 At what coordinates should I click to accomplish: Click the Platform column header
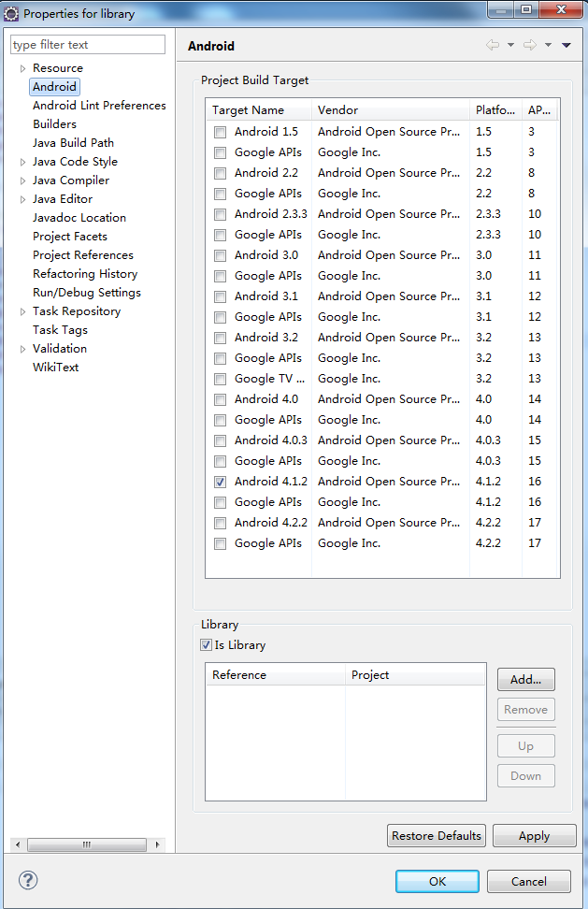click(x=495, y=110)
